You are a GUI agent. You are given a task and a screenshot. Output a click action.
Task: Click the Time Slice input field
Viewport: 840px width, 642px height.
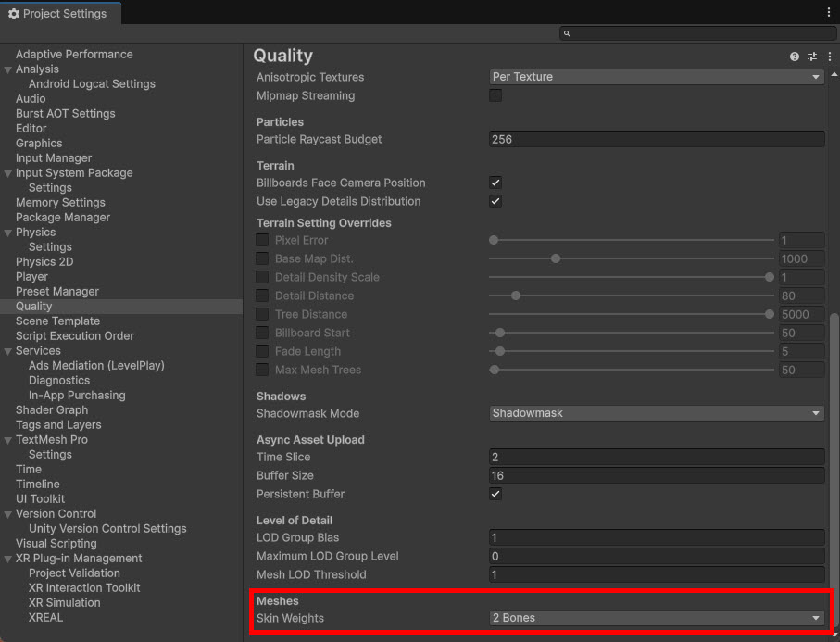(657, 457)
